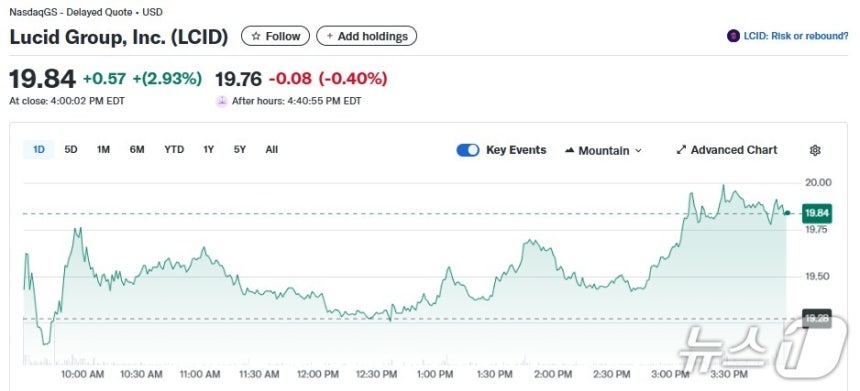Show the 5Y time range
The width and height of the screenshot is (860, 391).
[x=240, y=149]
